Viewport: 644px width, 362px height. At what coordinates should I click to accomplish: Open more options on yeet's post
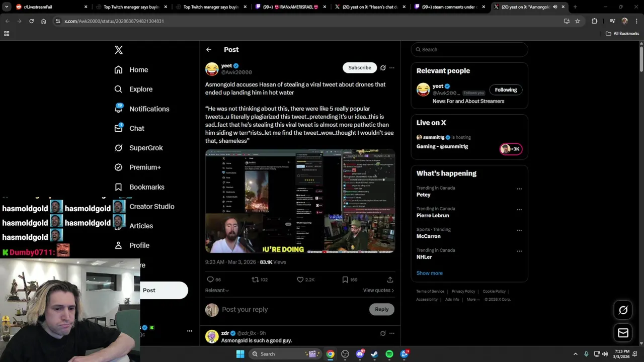392,68
